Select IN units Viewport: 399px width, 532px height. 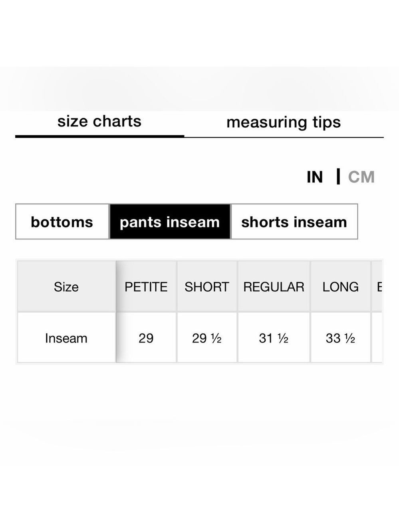315,177
